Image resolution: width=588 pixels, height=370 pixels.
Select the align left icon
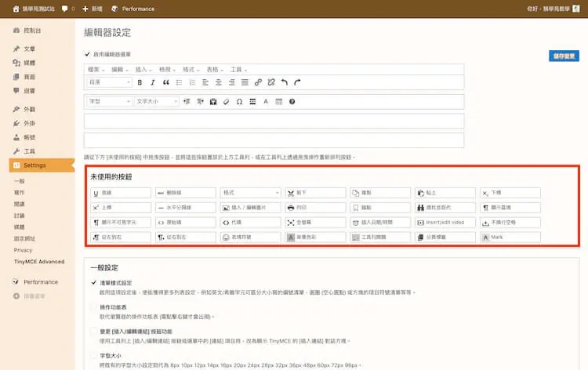(x=205, y=82)
